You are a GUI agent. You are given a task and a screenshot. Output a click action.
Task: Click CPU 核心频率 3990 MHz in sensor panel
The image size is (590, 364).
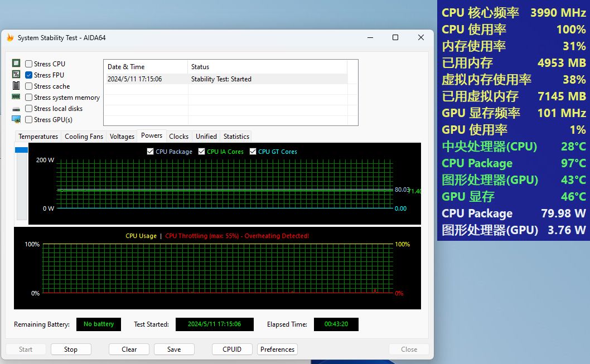pos(514,12)
